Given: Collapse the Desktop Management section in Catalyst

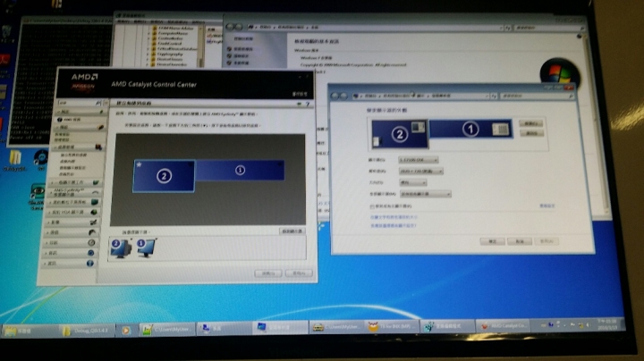Looking at the screenshot, I should point(77,147).
